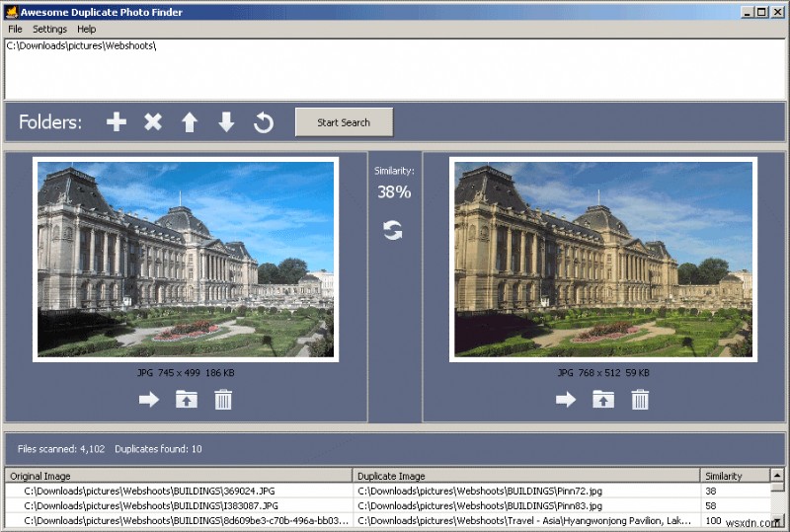790x532 pixels.
Task: Maximize the Awesome Duplicate Photo Finder window
Action: (761, 12)
